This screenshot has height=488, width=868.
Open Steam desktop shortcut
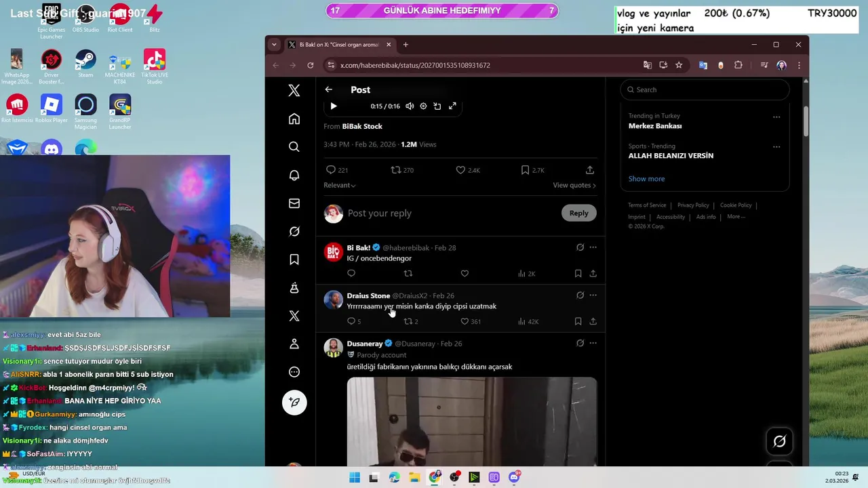click(x=85, y=64)
